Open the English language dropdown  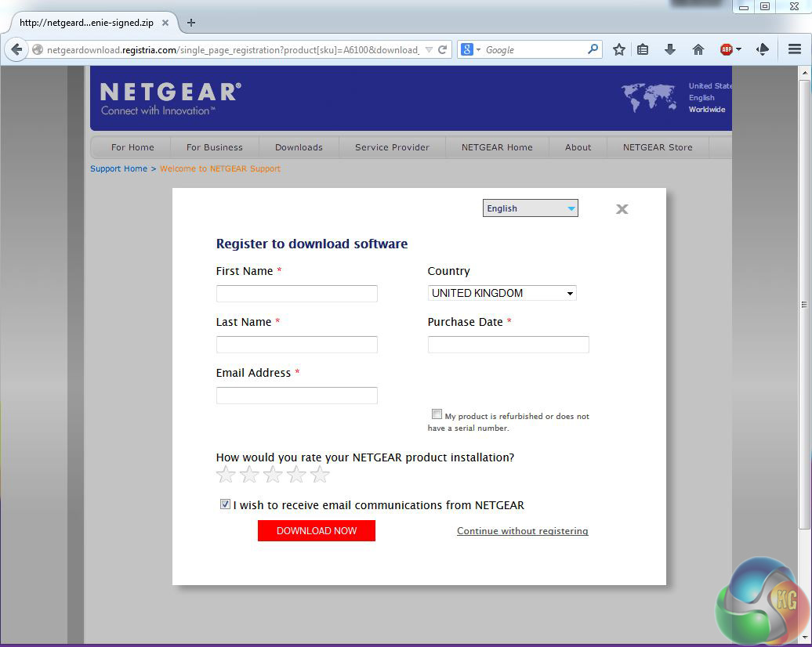[x=531, y=208]
